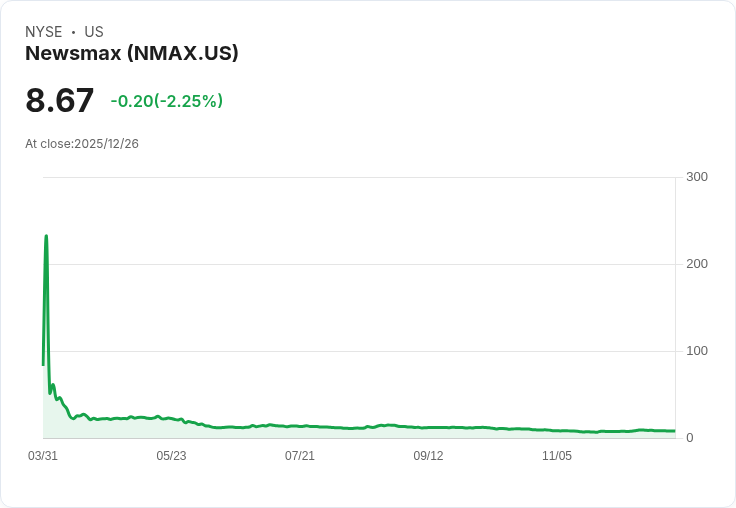Click the 100 y-axis label
The width and height of the screenshot is (736, 508).
point(697,351)
